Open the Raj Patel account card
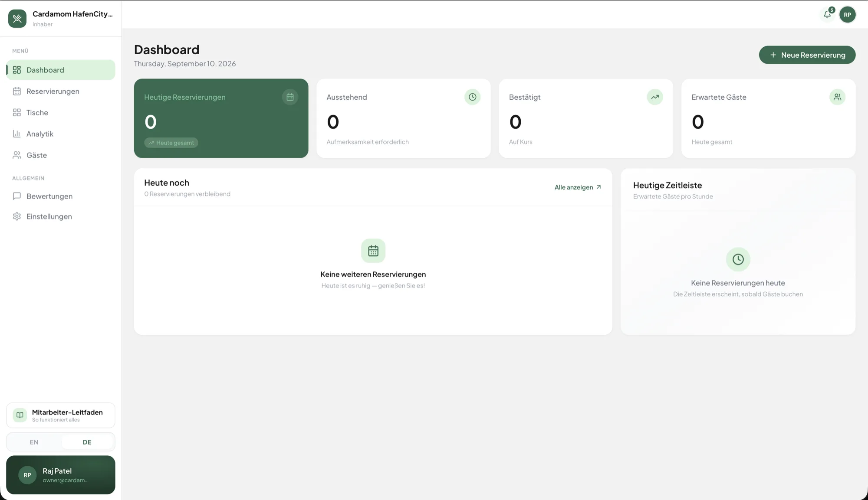 point(61,474)
